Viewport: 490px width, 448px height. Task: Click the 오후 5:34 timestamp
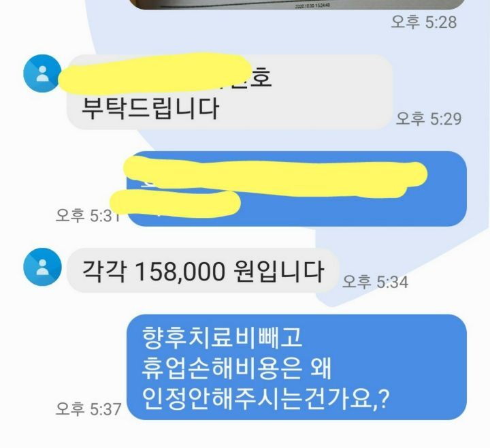pos(375,282)
